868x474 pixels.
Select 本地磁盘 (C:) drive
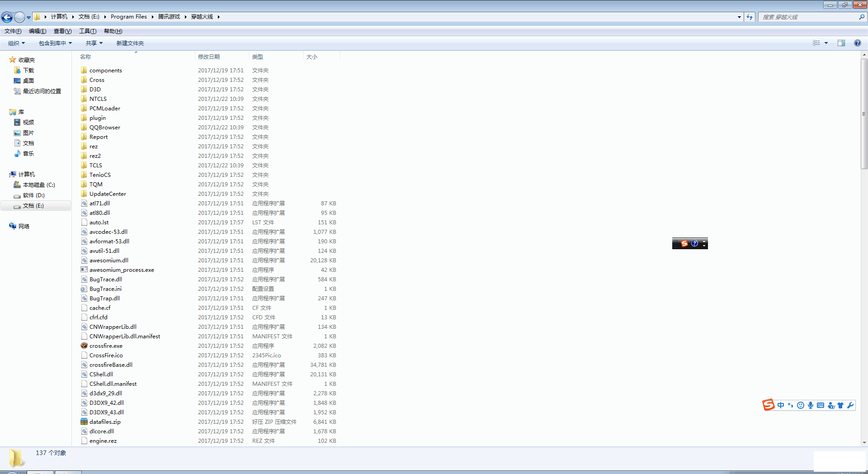39,185
